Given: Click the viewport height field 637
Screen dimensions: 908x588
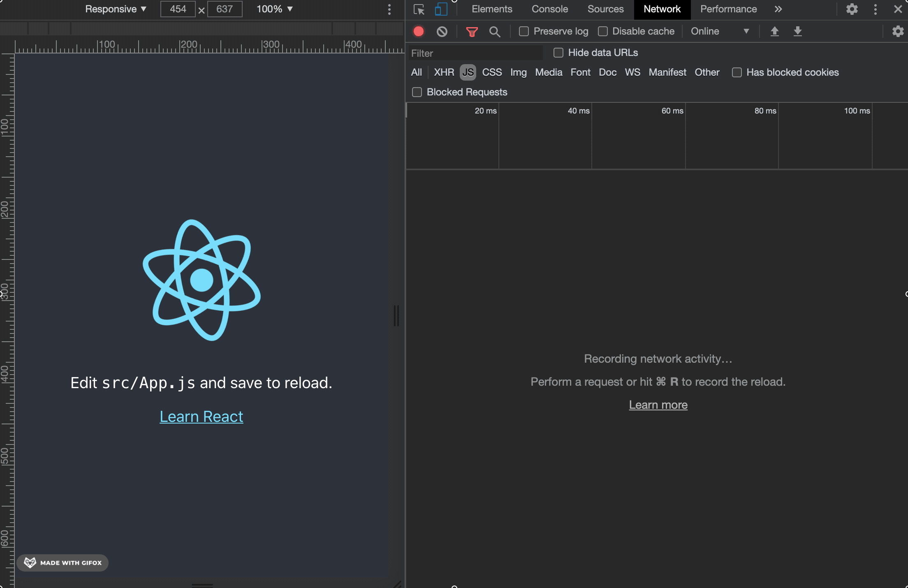Looking at the screenshot, I should (x=225, y=9).
